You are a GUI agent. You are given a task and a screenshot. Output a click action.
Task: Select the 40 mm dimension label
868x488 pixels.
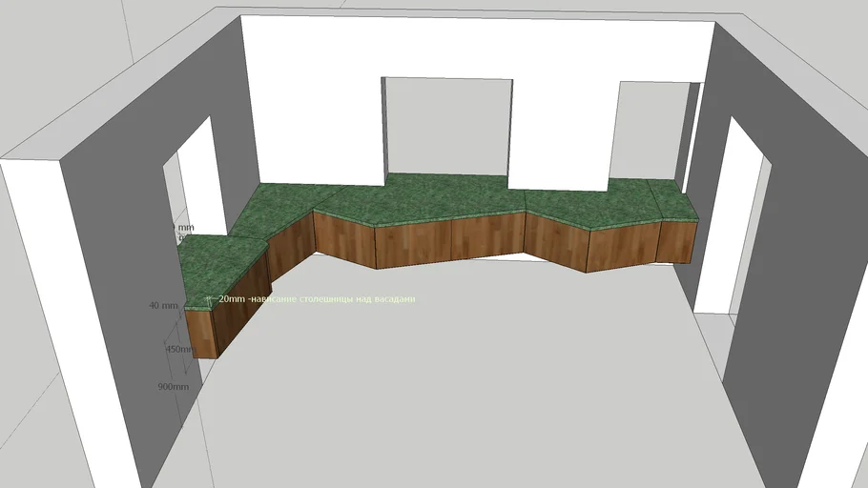(163, 306)
